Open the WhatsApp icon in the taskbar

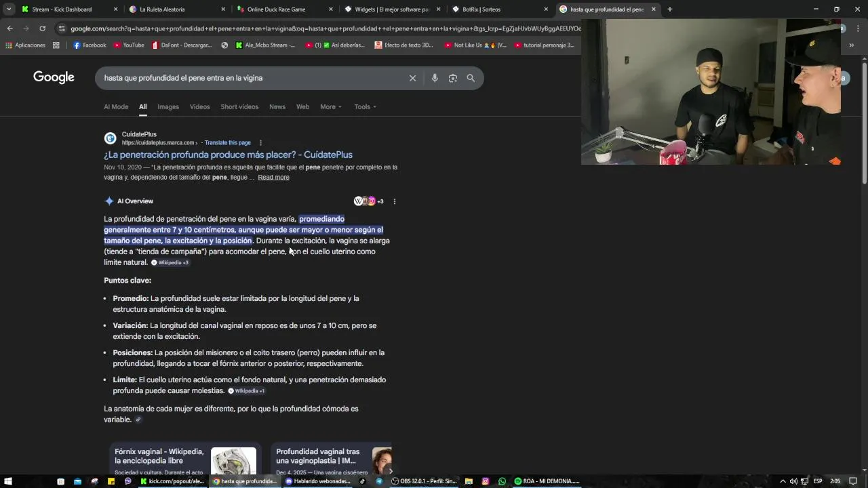(x=502, y=481)
